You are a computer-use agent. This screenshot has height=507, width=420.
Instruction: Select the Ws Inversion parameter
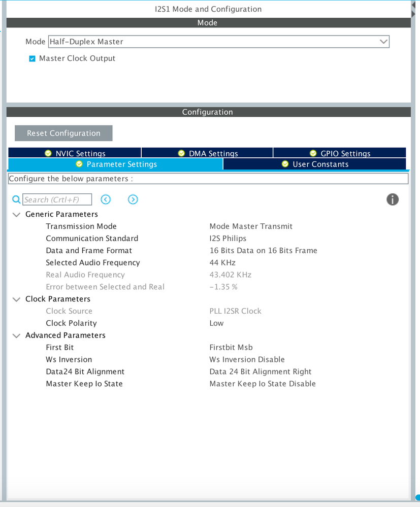(69, 359)
